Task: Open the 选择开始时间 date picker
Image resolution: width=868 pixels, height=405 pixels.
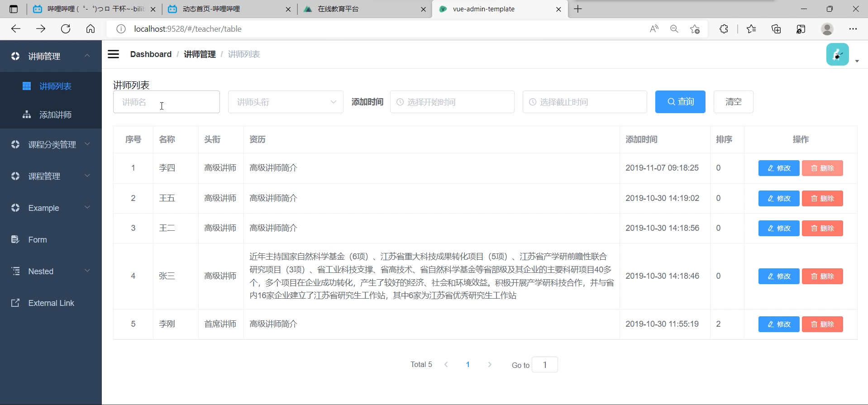Action: (x=452, y=102)
